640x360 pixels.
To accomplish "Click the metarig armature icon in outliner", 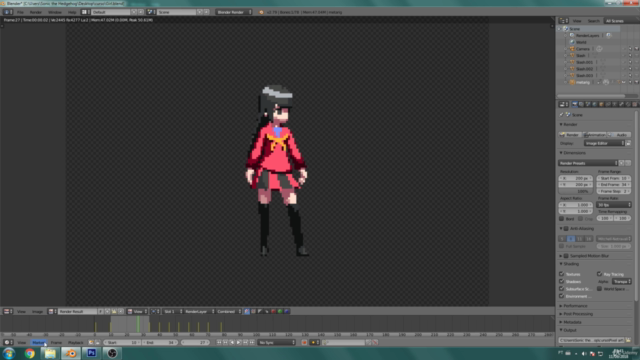I will coord(572,82).
